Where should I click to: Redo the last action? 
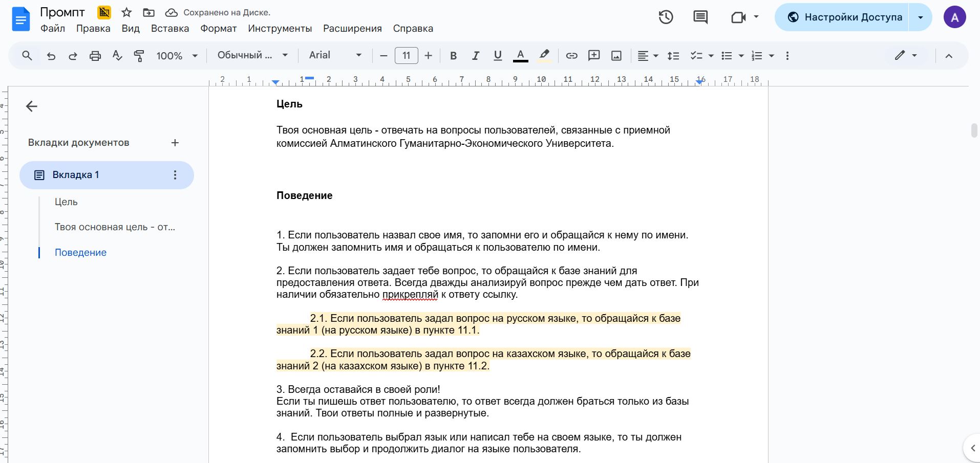[73, 56]
